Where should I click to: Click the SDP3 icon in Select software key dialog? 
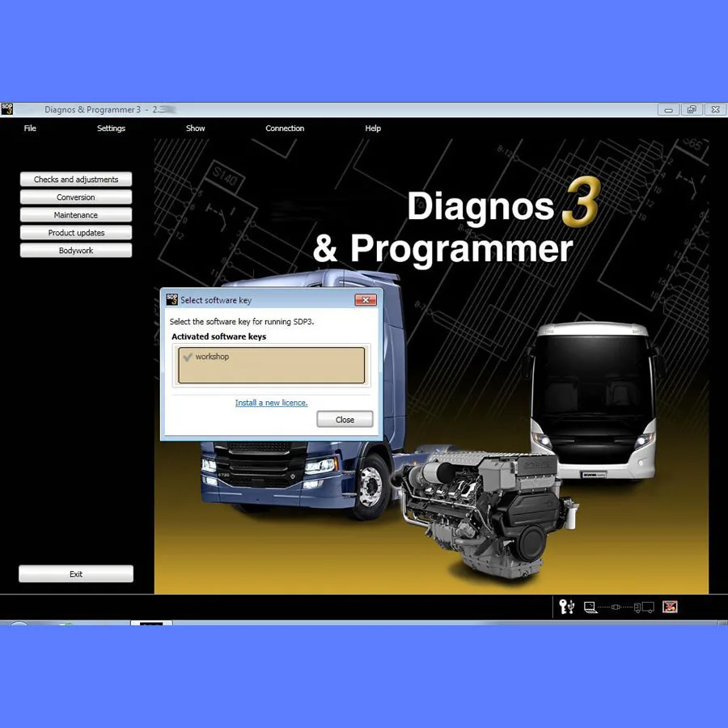pyautogui.click(x=171, y=299)
